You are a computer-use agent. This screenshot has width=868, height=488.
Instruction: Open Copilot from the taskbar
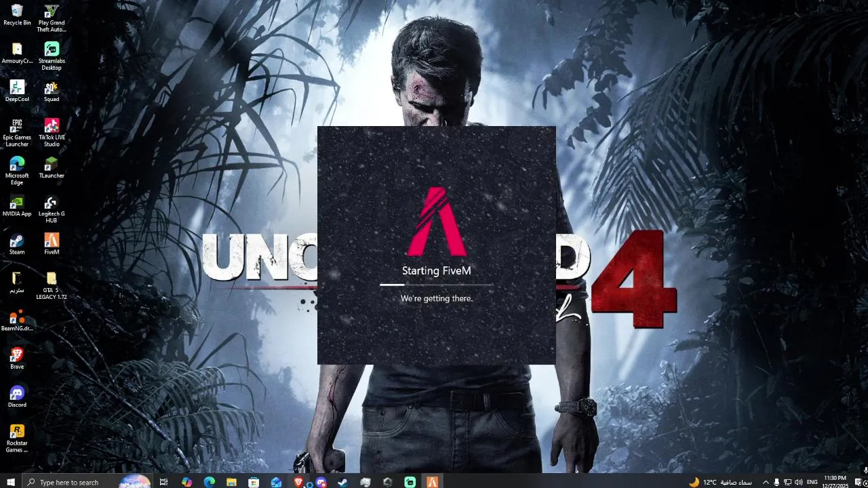tap(186, 482)
